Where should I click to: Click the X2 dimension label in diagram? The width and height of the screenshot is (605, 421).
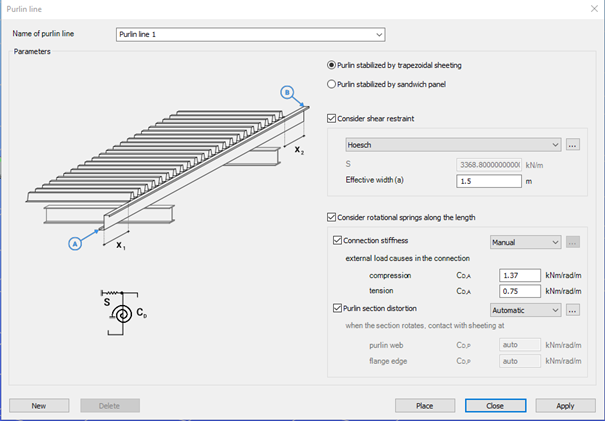click(x=299, y=150)
